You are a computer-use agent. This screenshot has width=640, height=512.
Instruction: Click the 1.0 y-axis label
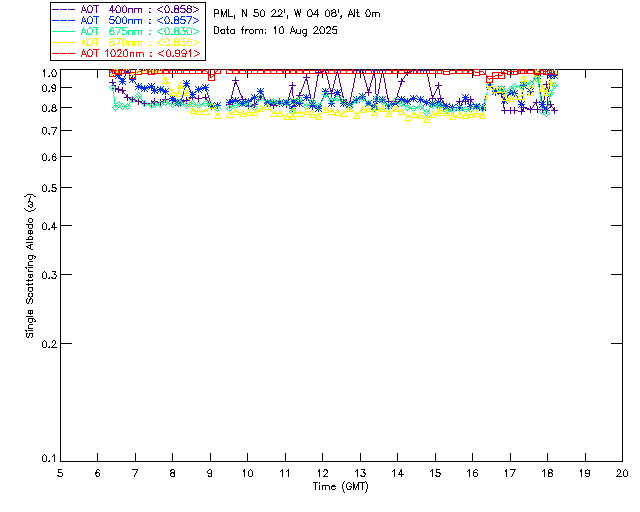coord(49,73)
